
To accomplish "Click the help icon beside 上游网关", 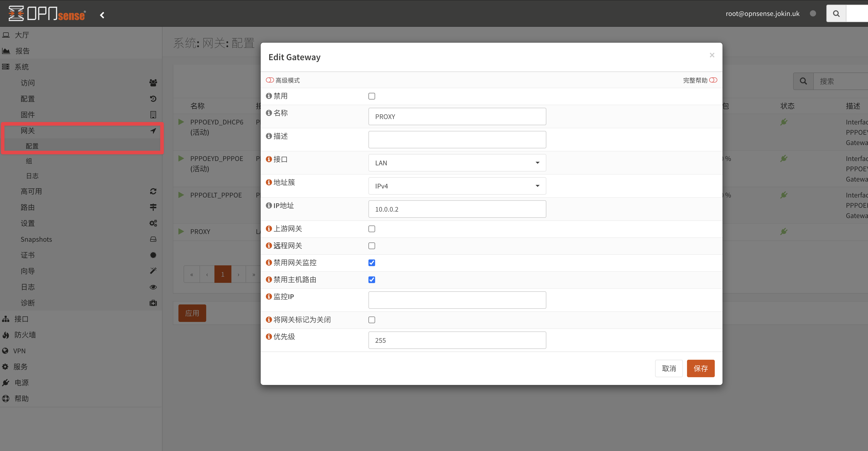I will click(x=269, y=229).
